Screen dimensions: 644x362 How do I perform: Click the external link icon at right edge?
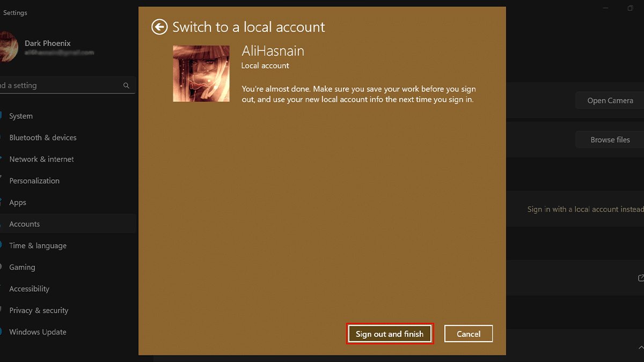640,278
